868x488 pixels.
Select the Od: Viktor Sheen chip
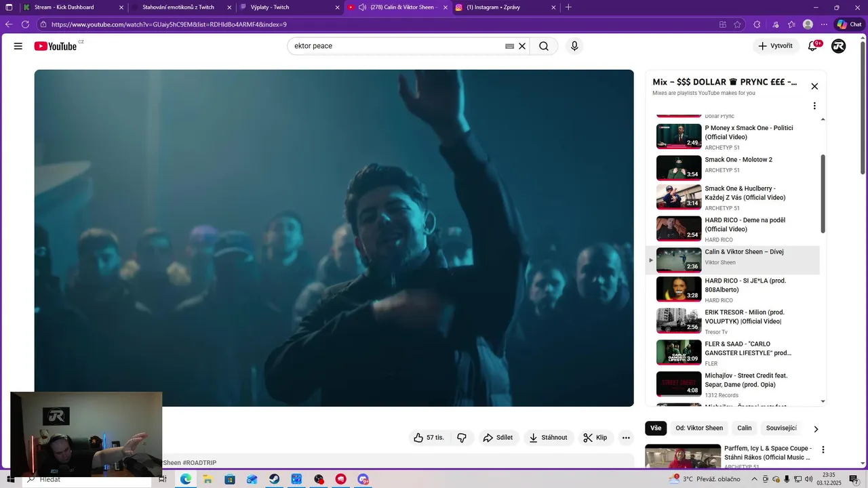point(699,428)
